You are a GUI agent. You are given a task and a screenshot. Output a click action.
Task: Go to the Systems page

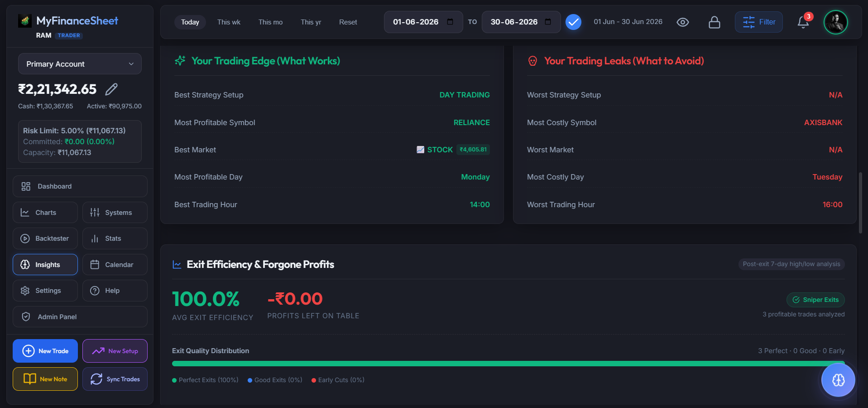(x=115, y=213)
